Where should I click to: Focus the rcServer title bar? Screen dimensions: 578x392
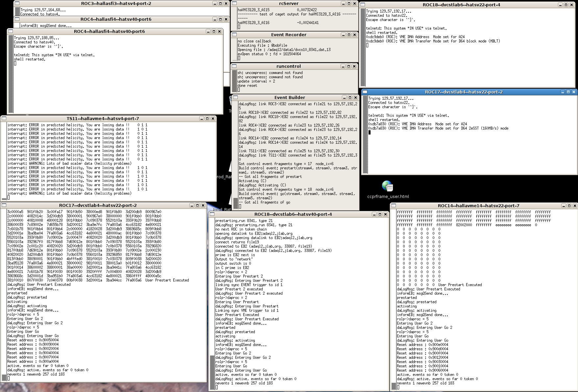click(x=289, y=4)
